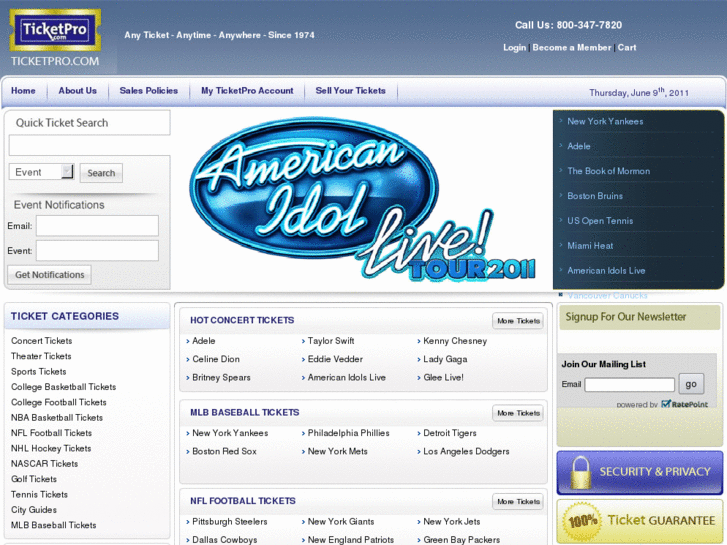
Task: Open Sales Policies menu item
Action: click(x=149, y=91)
